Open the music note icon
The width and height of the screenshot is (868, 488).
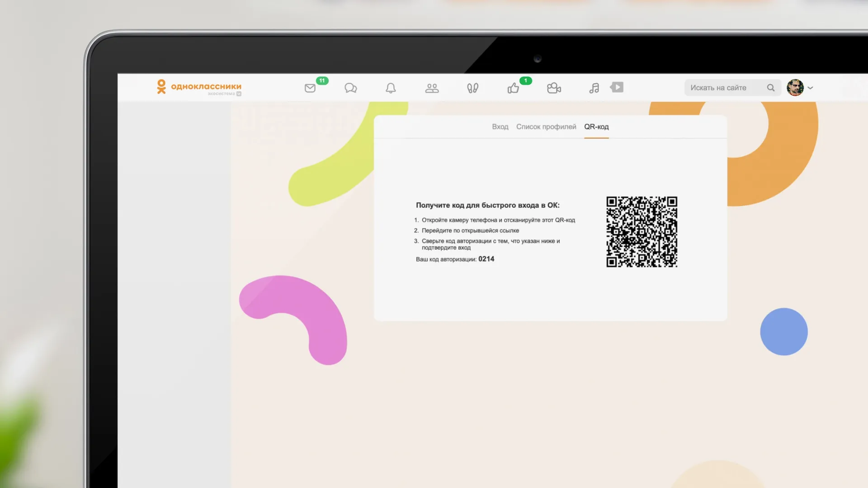[x=594, y=88]
